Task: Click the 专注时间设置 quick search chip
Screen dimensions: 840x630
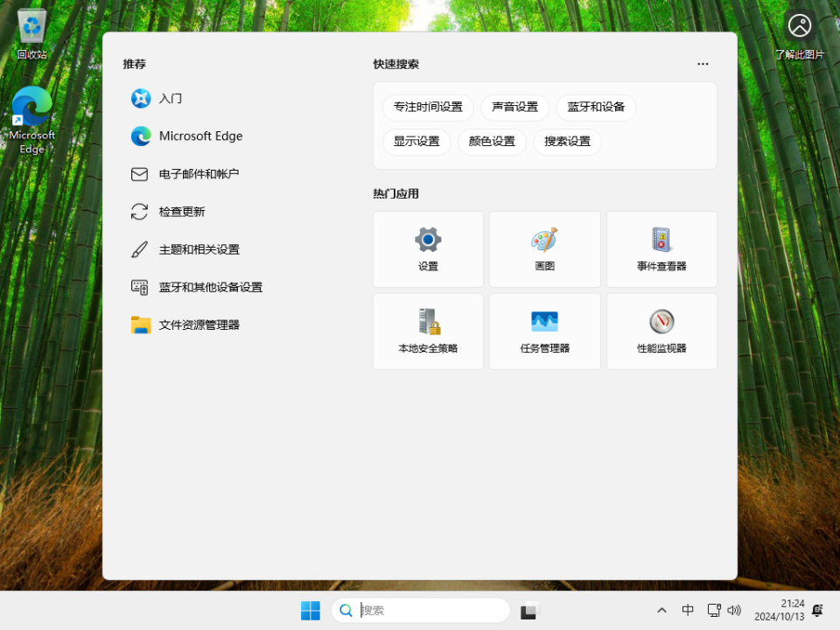Action: (427, 107)
